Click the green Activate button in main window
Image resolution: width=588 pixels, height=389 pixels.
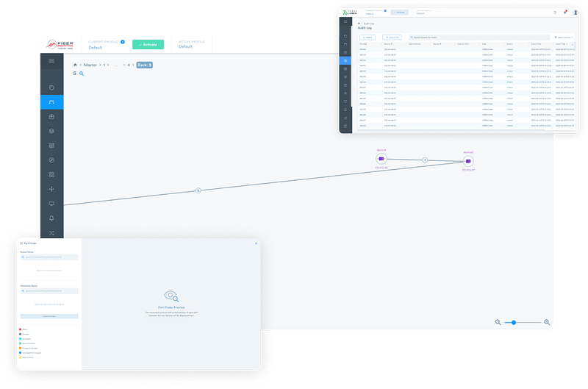pyautogui.click(x=148, y=45)
